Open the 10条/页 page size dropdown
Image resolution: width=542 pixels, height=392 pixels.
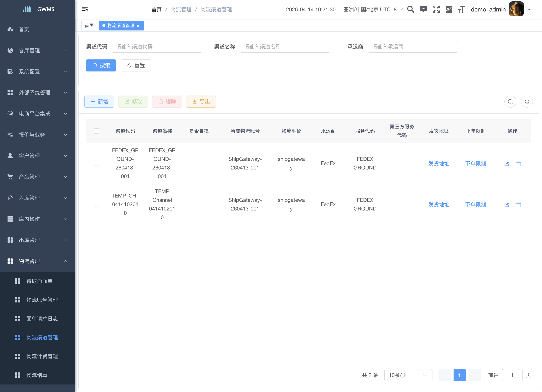pyautogui.click(x=408, y=375)
